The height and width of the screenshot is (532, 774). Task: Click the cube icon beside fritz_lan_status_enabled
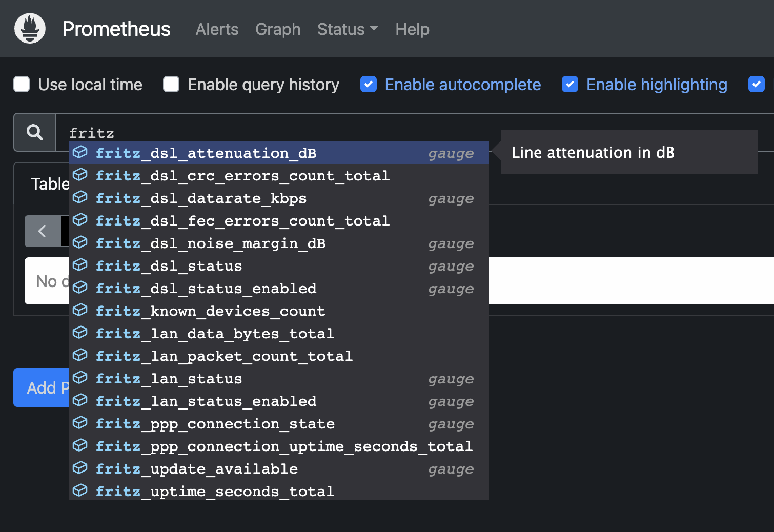(x=80, y=400)
